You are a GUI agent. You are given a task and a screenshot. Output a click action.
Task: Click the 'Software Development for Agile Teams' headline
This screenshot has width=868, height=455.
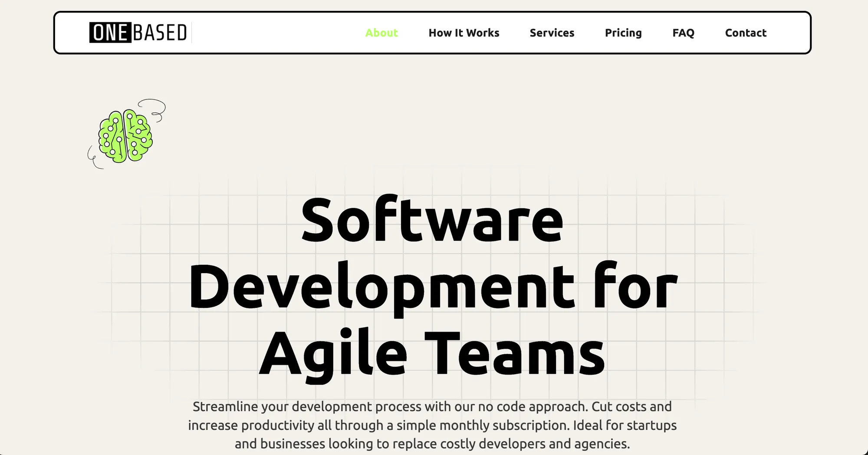(x=434, y=287)
